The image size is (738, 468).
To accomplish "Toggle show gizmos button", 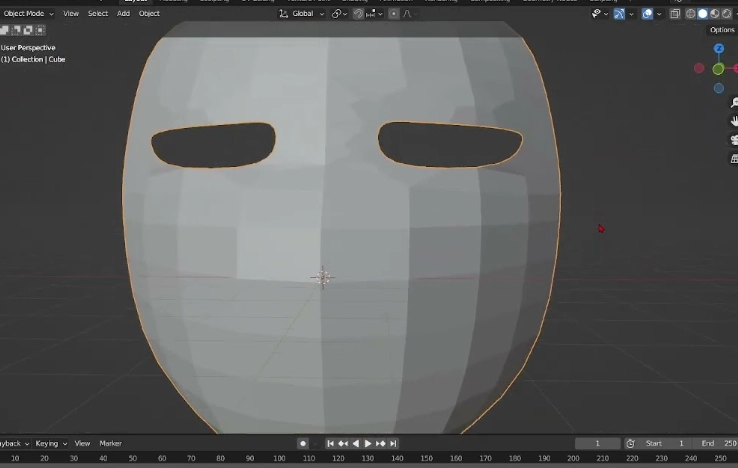I will click(619, 14).
